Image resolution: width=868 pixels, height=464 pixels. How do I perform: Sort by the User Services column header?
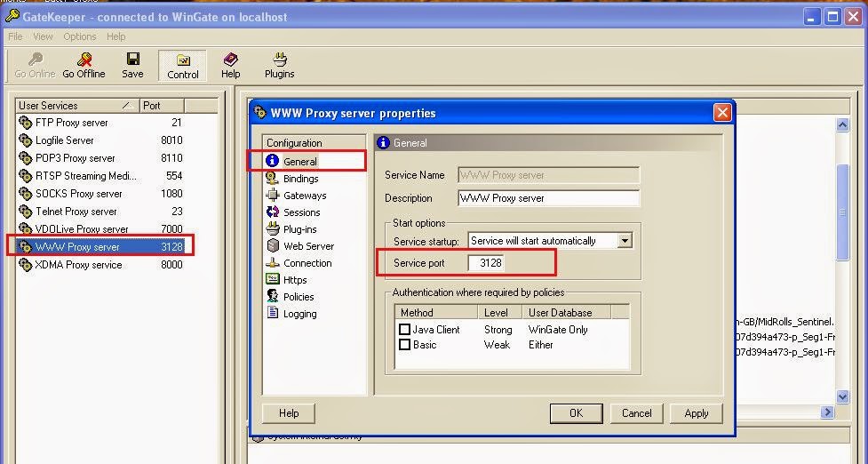pyautogui.click(x=76, y=105)
